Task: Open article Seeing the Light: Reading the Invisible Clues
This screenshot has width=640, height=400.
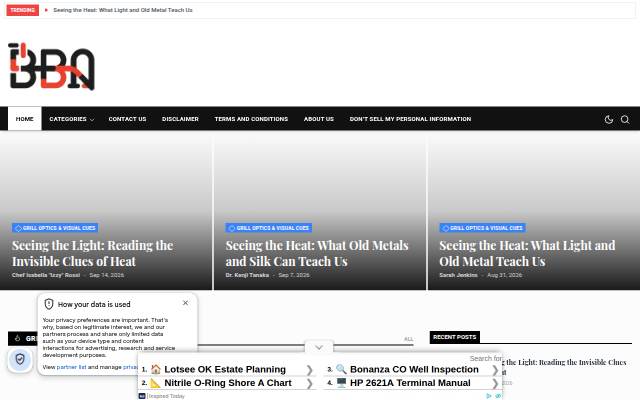Action: pyautogui.click(x=93, y=253)
